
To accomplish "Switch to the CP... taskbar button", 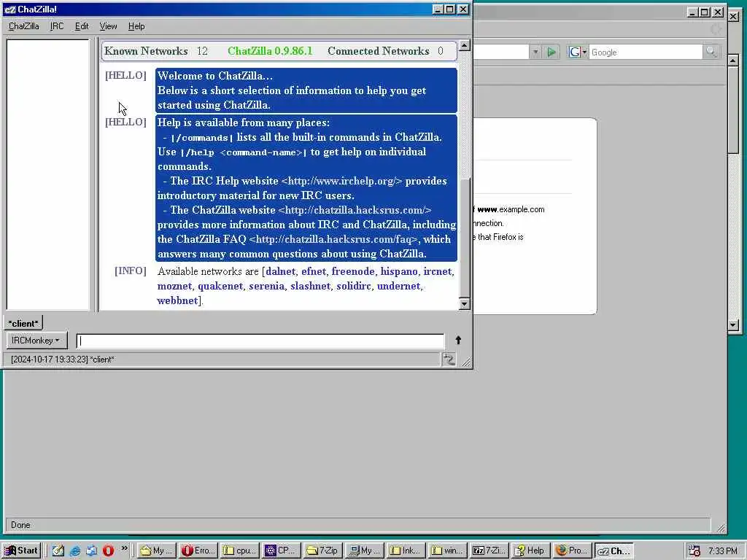I will coord(281,551).
